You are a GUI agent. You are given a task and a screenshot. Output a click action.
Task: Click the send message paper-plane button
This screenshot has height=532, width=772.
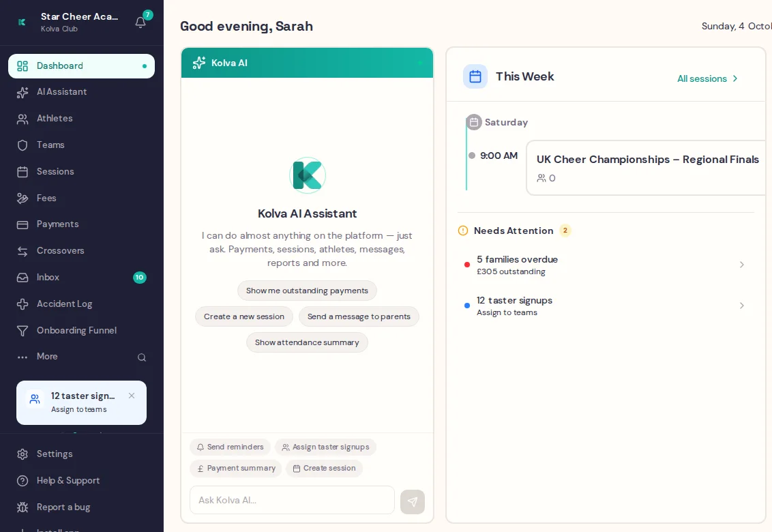point(413,502)
